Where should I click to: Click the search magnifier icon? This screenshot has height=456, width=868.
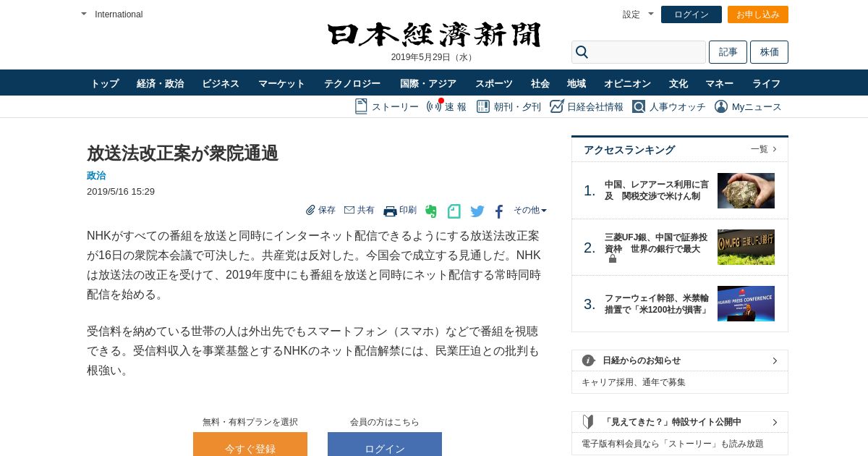pos(582,52)
